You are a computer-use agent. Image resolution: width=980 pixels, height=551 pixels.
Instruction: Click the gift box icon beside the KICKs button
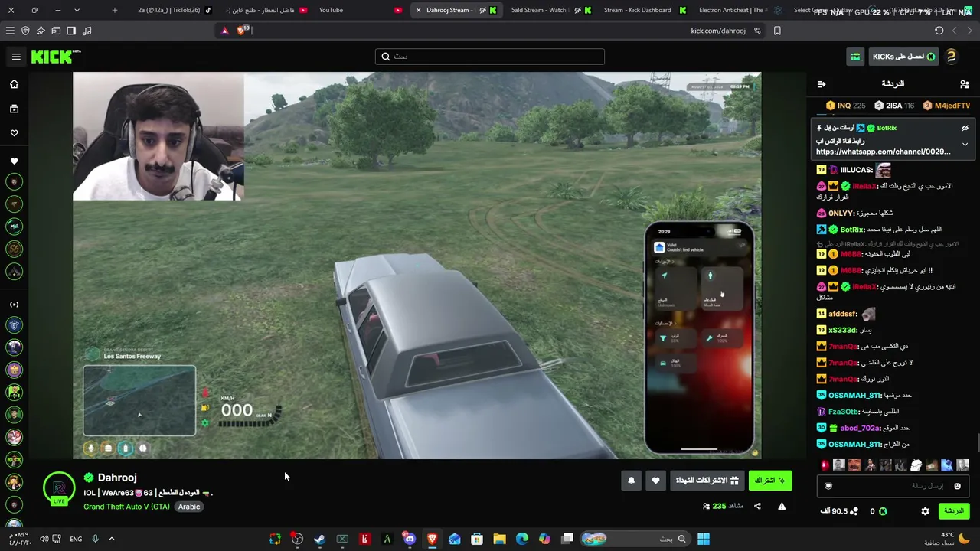point(855,57)
